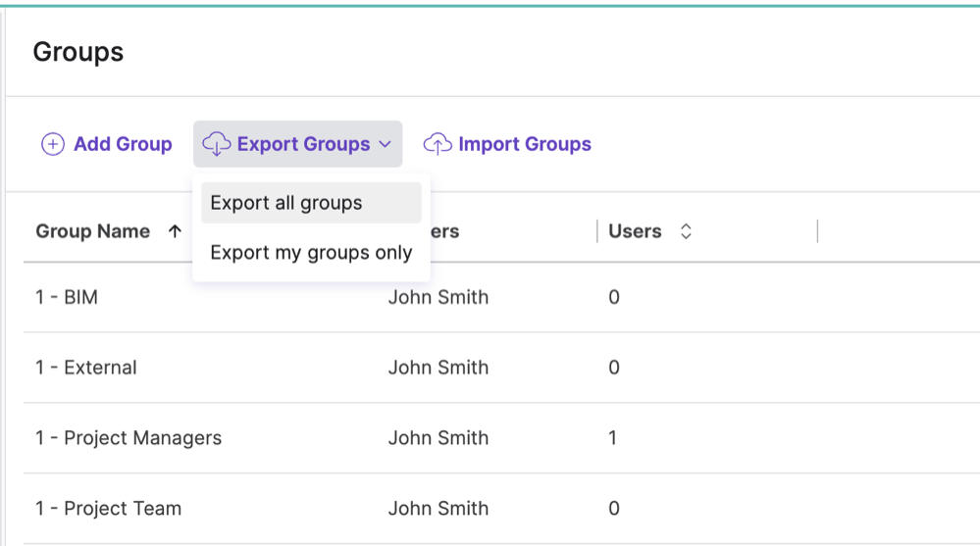This screenshot has width=980, height=546.
Task: Click the Add Group label
Action: click(x=124, y=144)
